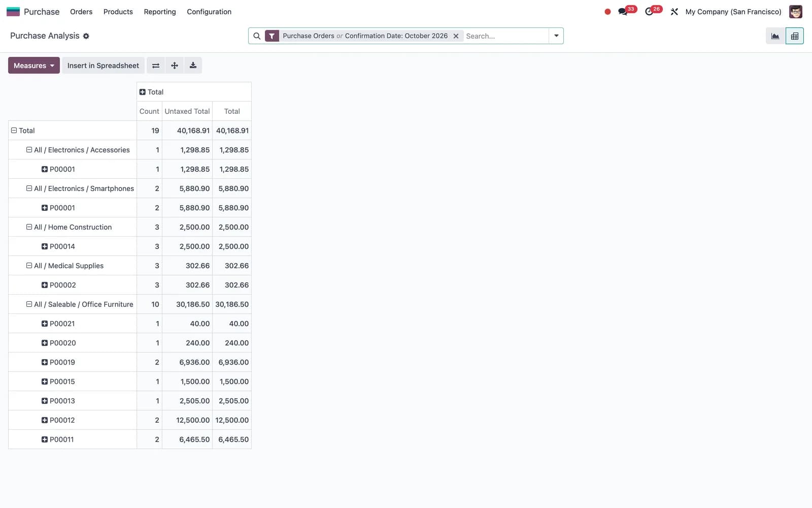
Task: Click the Expand all pivot icon
Action: (175, 66)
